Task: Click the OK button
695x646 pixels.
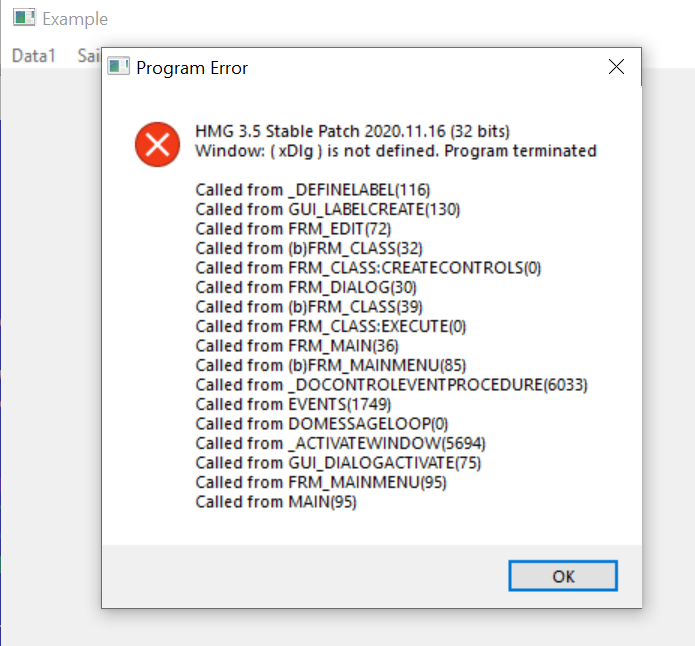Action: point(563,576)
